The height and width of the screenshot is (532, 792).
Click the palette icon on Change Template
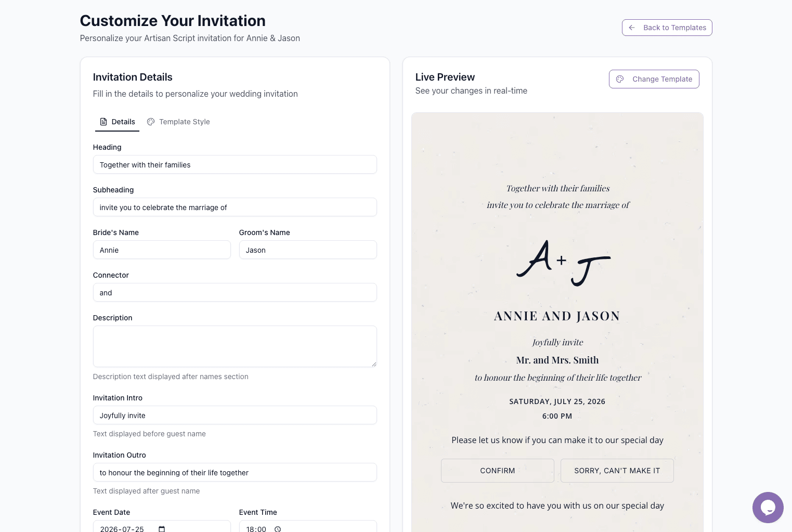coord(620,79)
